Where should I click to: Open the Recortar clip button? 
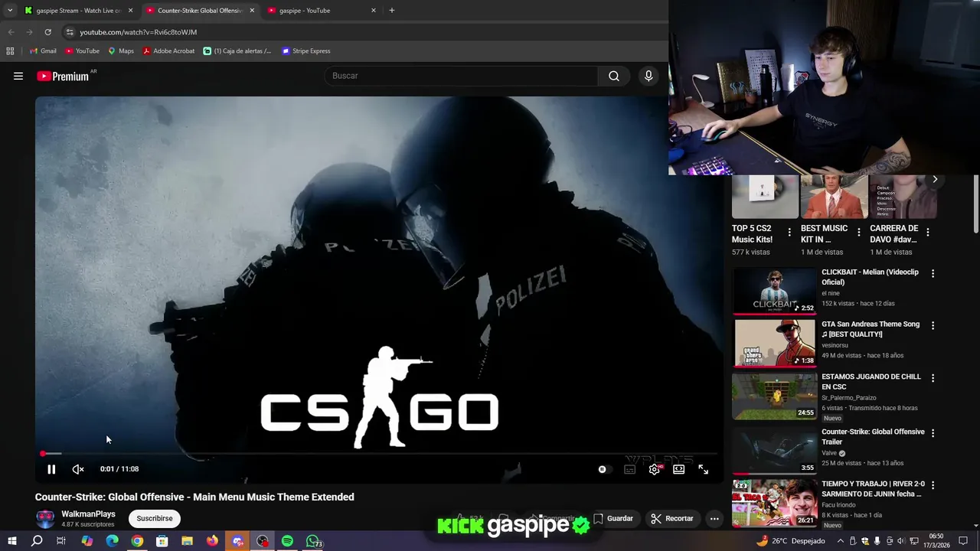671,518
